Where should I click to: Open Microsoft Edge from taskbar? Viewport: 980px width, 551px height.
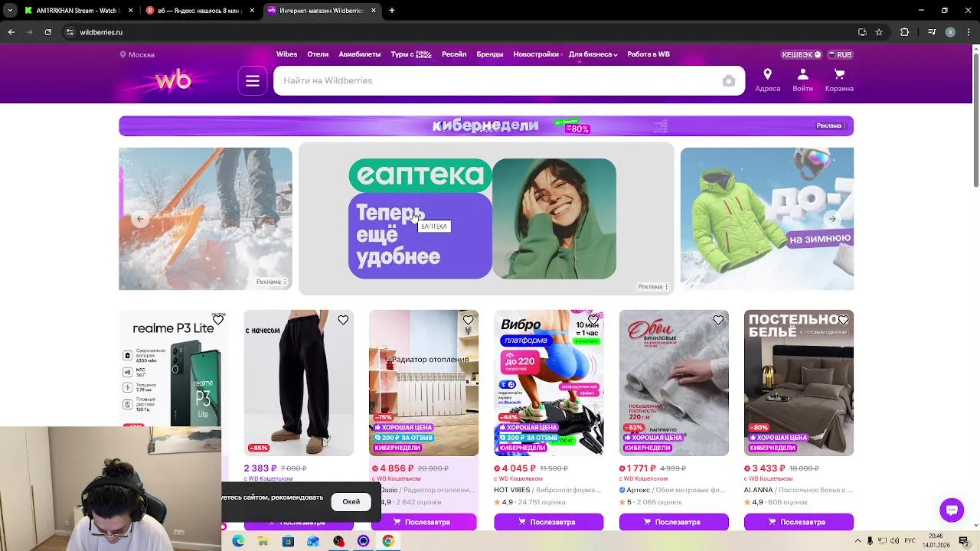tap(238, 541)
